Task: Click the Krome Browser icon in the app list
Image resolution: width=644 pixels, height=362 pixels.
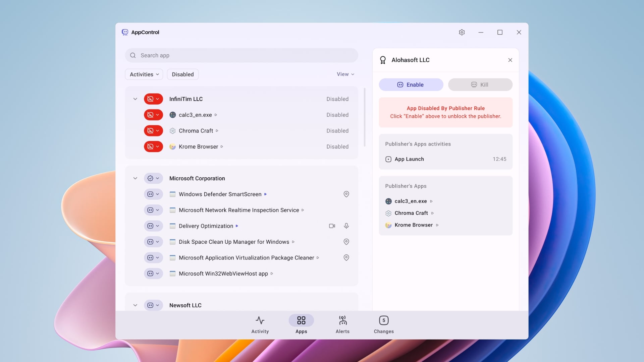Action: click(x=173, y=146)
